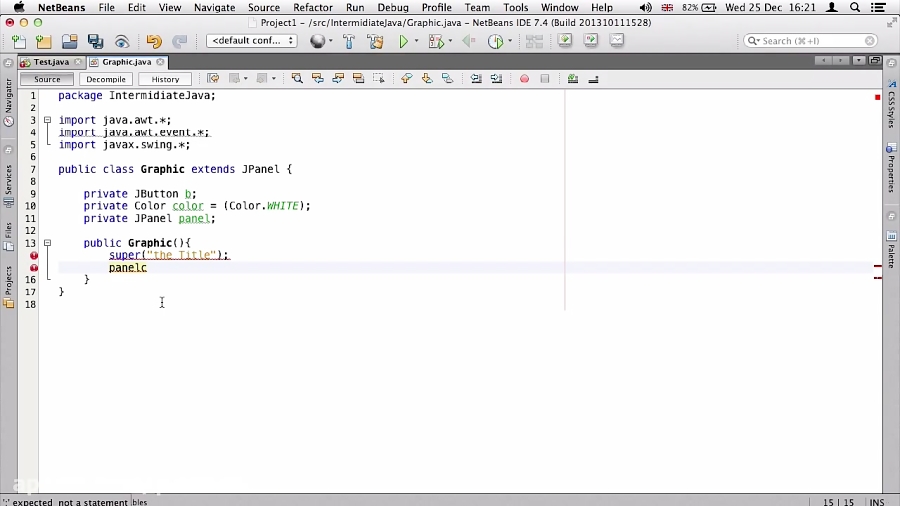Open the Navigator side panel
Viewport: 900px width, 506px height.
pos(9,102)
